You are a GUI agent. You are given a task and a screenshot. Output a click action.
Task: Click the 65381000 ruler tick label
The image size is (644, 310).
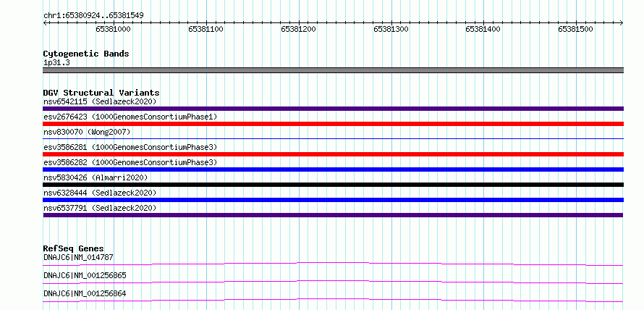(x=113, y=30)
